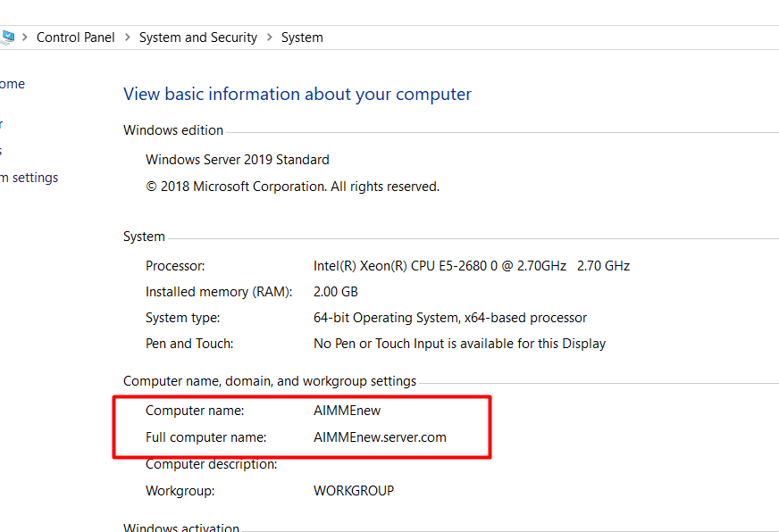The image size is (779, 532).
Task: Click the Windows edition section header
Action: point(172,129)
